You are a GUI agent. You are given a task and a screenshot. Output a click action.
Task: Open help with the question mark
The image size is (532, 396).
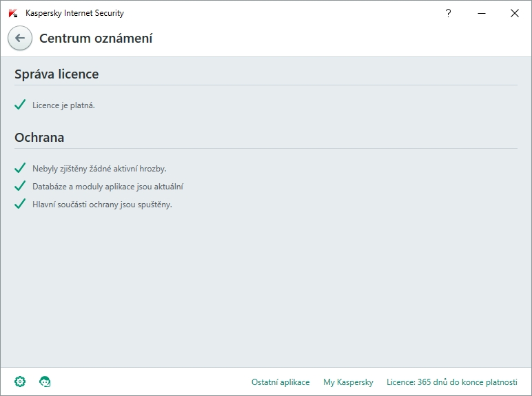click(449, 13)
